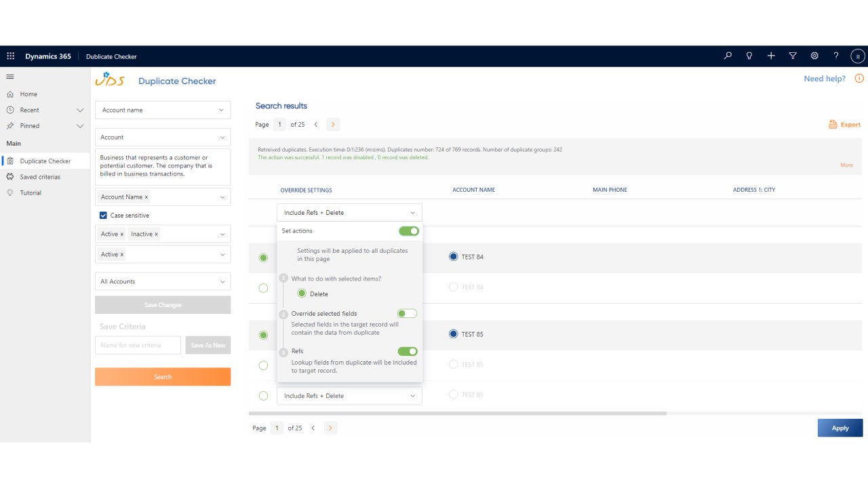Click the question mark help icon
This screenshot has width=868, height=488.
[x=836, y=56]
